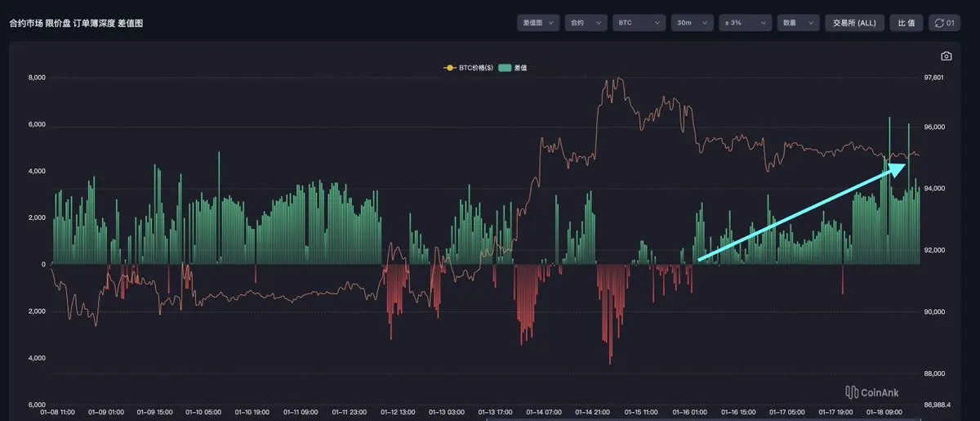The width and height of the screenshot is (980, 421).
Task: Toggle the green 差值 legend series
Action: click(513, 68)
